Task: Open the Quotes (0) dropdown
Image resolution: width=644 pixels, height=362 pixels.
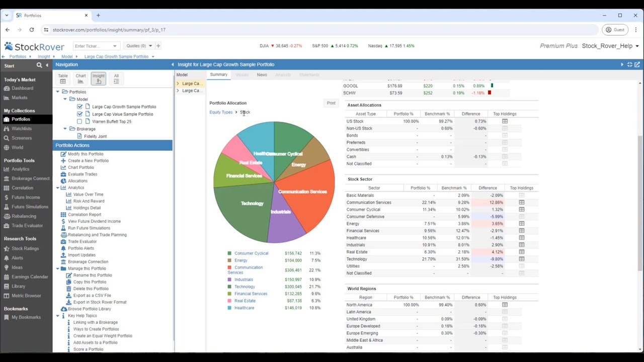Action: 139,46
